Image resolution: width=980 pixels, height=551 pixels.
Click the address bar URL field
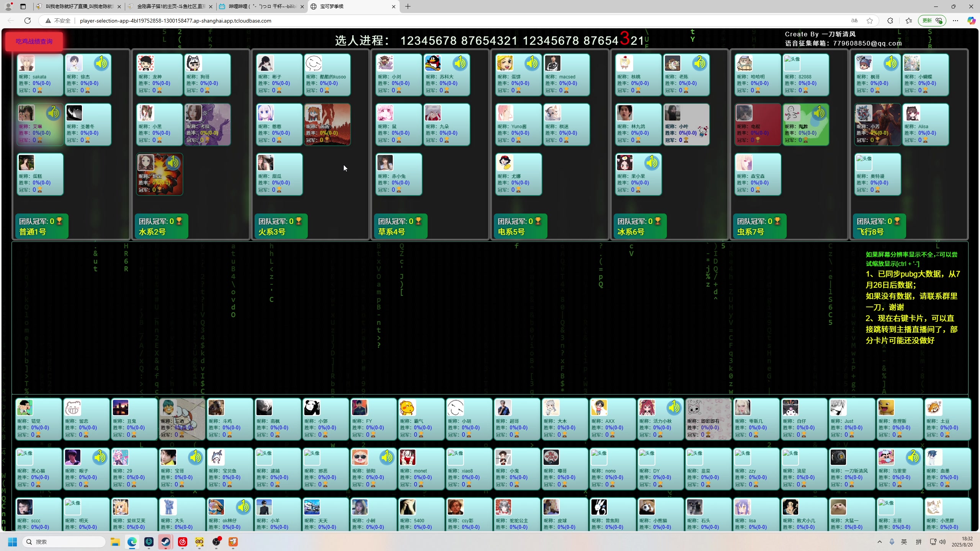pos(459,21)
